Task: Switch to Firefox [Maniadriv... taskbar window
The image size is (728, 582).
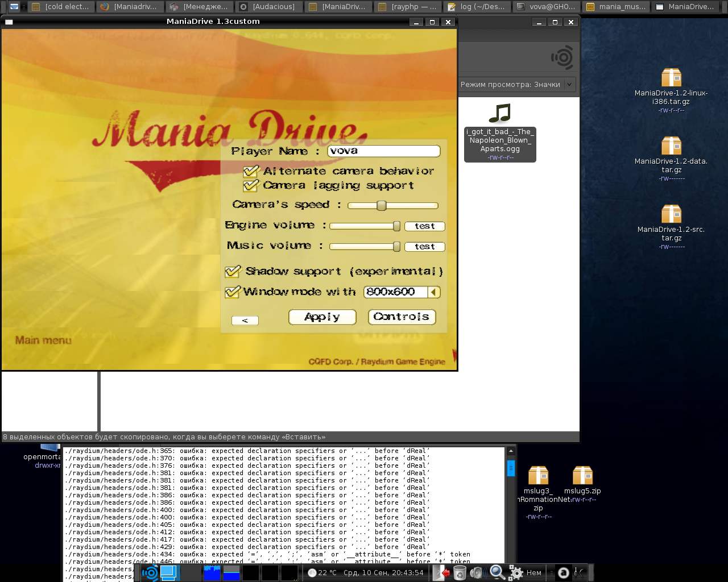Action: [130, 7]
